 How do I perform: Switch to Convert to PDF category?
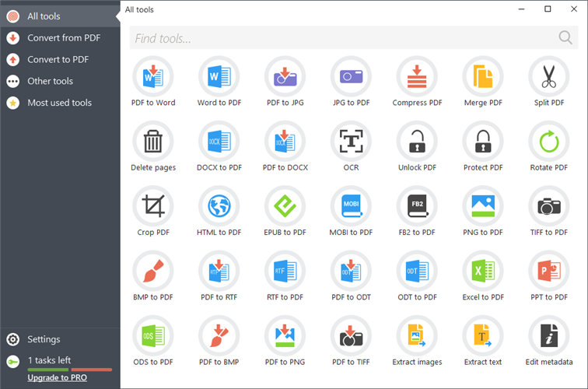[x=58, y=59]
